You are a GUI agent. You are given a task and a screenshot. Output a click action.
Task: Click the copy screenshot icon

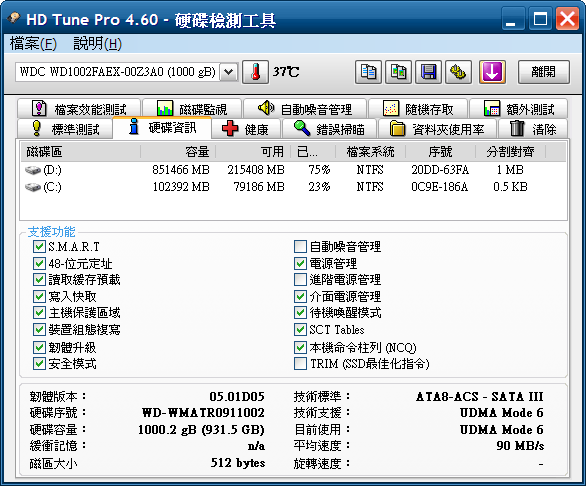coord(398,72)
